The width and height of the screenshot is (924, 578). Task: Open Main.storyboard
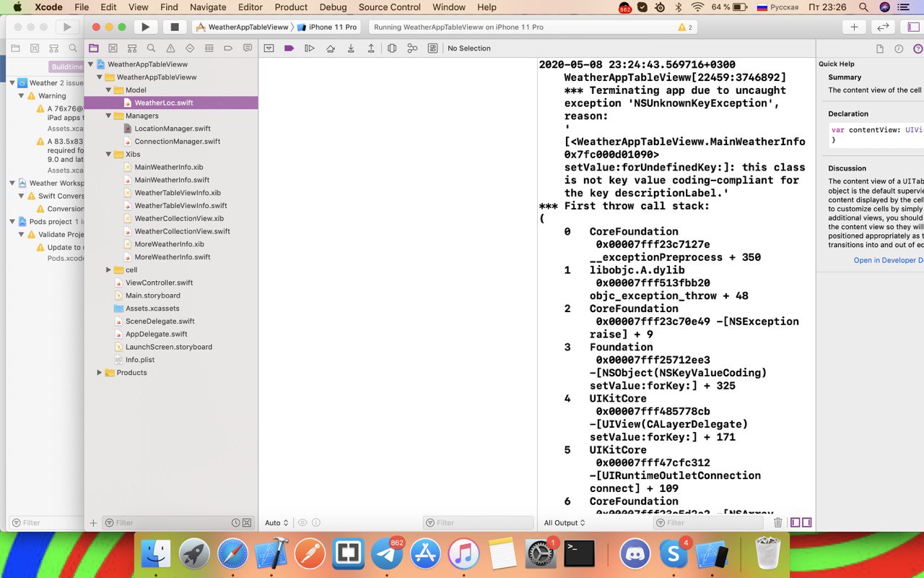coord(152,296)
